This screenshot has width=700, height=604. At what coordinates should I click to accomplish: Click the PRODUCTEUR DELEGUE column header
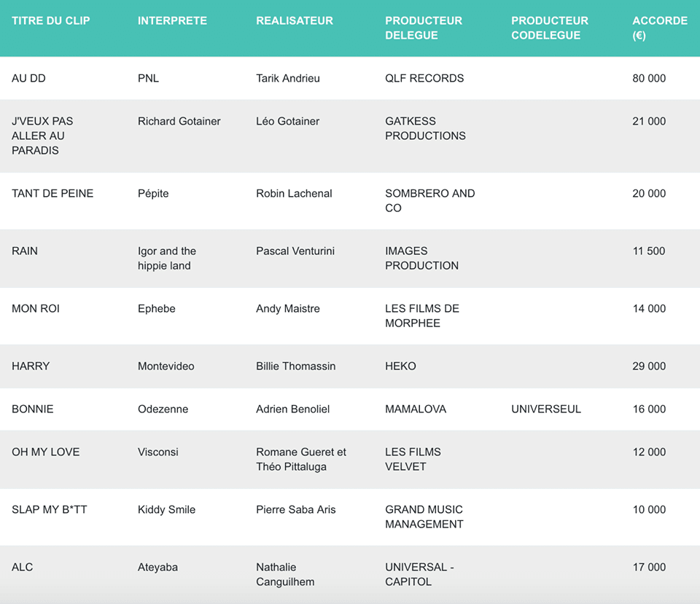424,28
